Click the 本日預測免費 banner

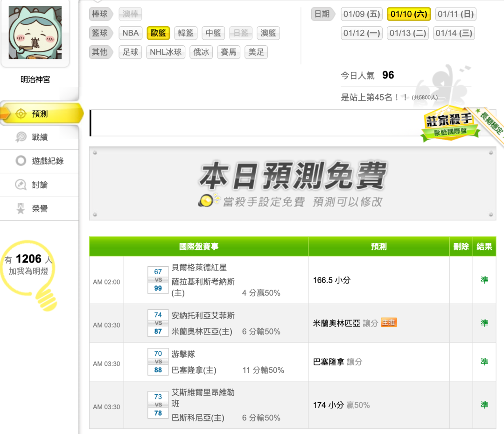click(293, 184)
